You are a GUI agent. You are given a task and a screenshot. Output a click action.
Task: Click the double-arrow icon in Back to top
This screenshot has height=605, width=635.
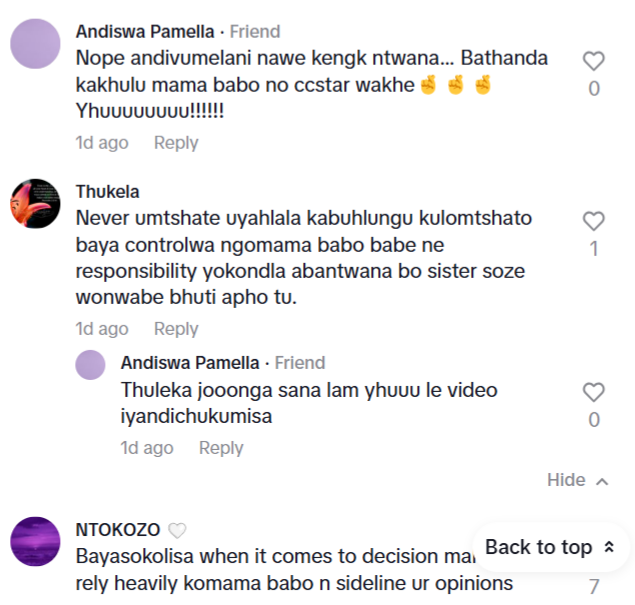[x=609, y=547]
